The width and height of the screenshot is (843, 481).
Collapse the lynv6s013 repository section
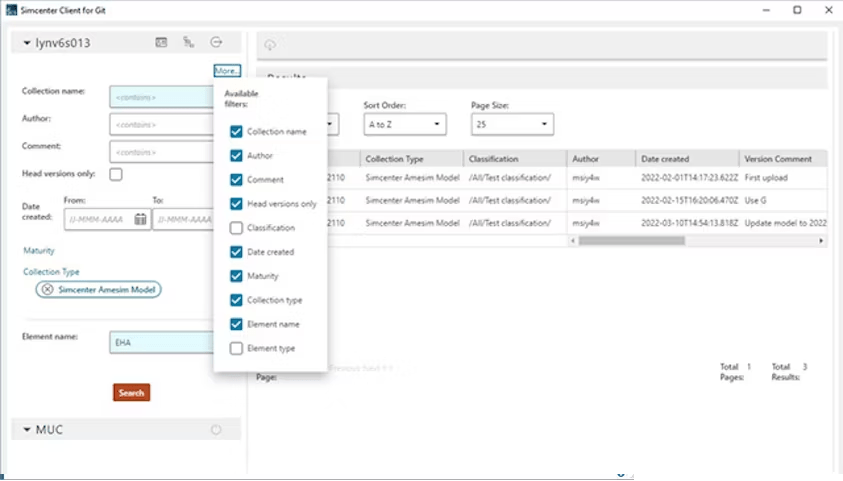point(24,43)
